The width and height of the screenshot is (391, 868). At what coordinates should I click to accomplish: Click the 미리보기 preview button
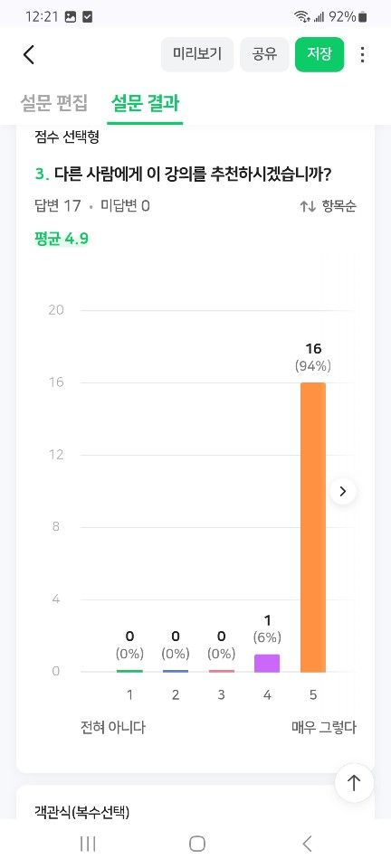point(197,54)
